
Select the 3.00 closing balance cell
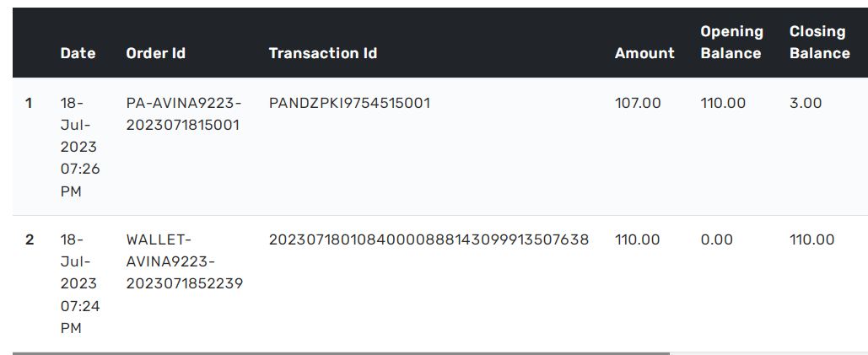(x=806, y=103)
